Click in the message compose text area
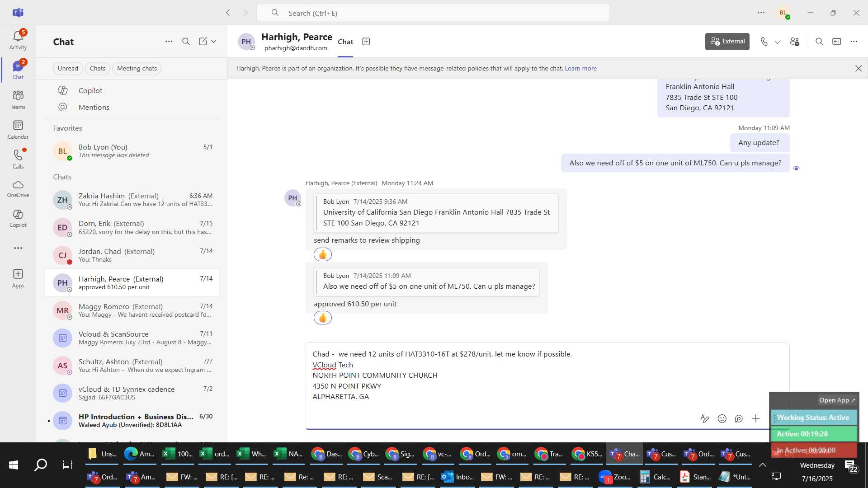Image resolution: width=868 pixels, height=488 pixels. pos(547,375)
